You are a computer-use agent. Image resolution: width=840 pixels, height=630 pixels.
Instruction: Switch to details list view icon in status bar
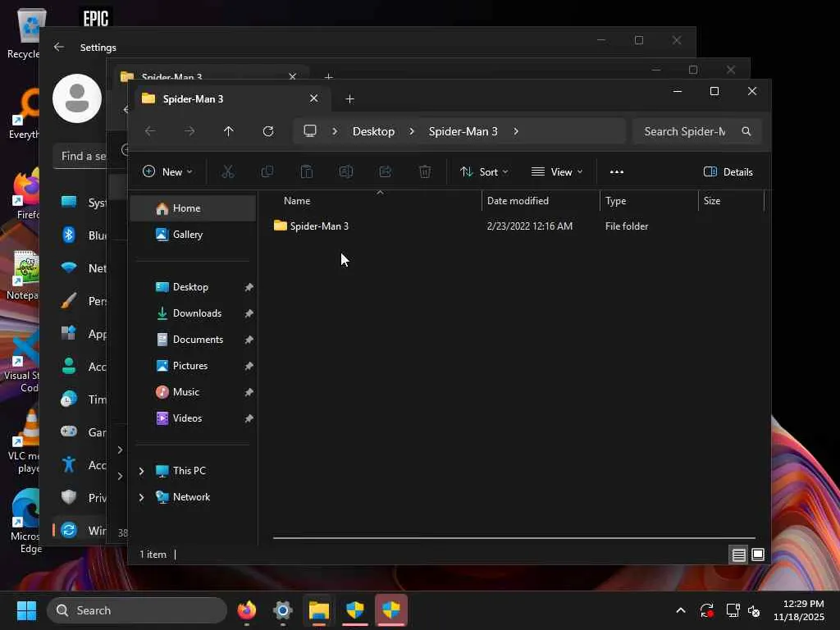pos(739,555)
